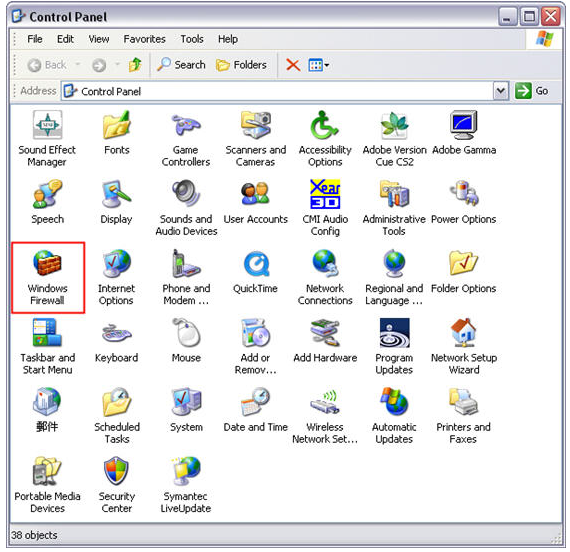The height and width of the screenshot is (552, 570).
Task: Click the Forward arrow button
Action: (99, 65)
